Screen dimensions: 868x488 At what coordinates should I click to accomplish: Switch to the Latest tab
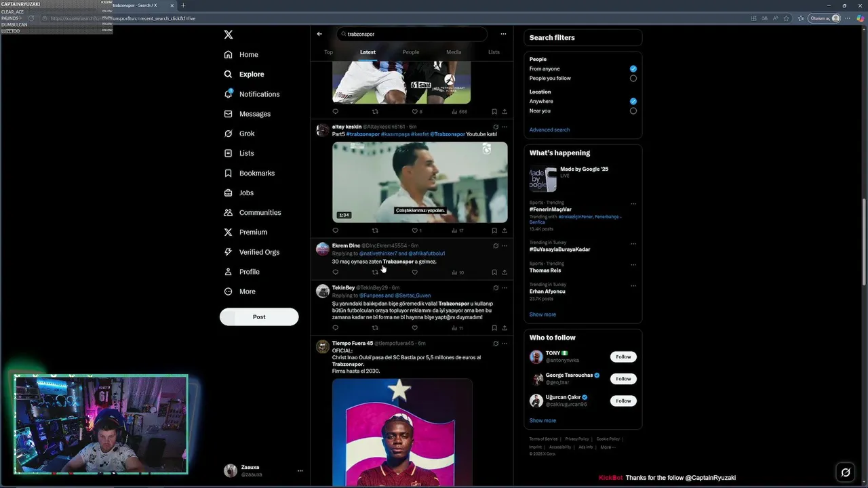click(368, 52)
